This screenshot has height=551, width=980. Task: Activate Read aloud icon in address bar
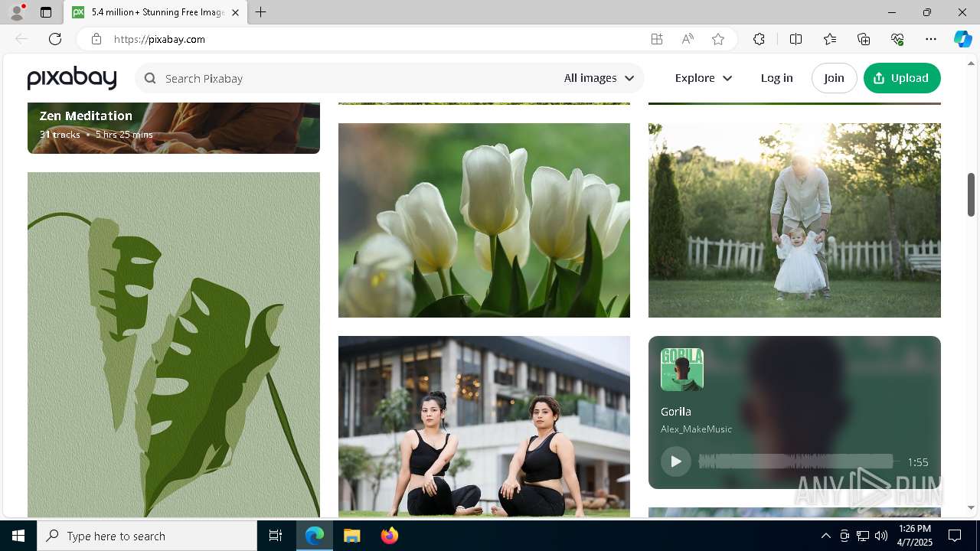point(688,39)
